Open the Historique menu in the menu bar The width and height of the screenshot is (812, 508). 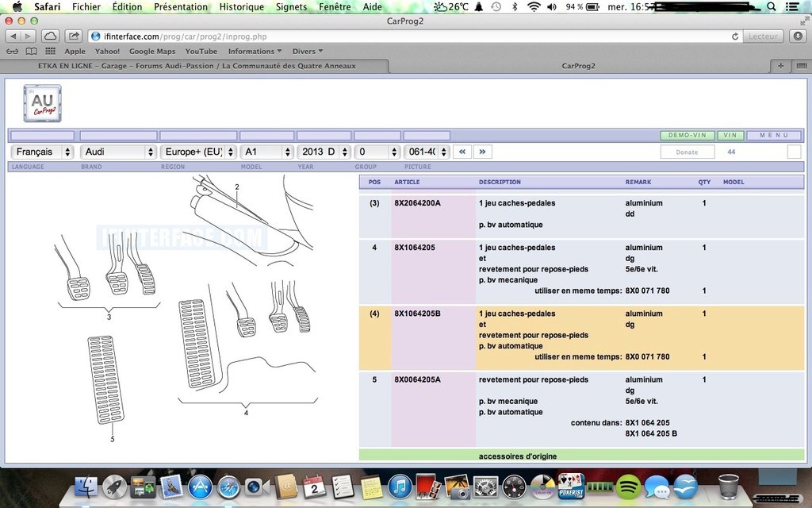pos(241,7)
